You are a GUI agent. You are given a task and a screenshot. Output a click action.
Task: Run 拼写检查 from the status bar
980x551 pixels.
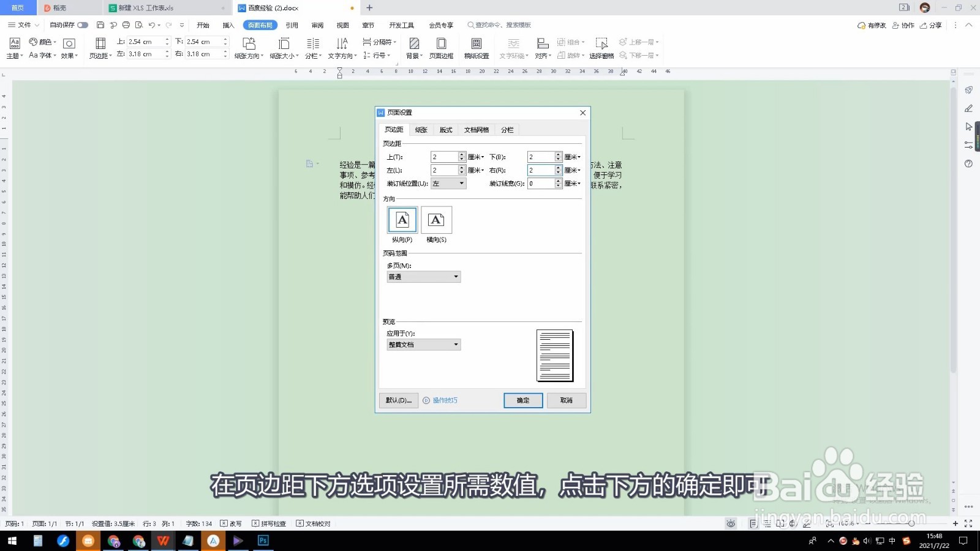(271, 523)
